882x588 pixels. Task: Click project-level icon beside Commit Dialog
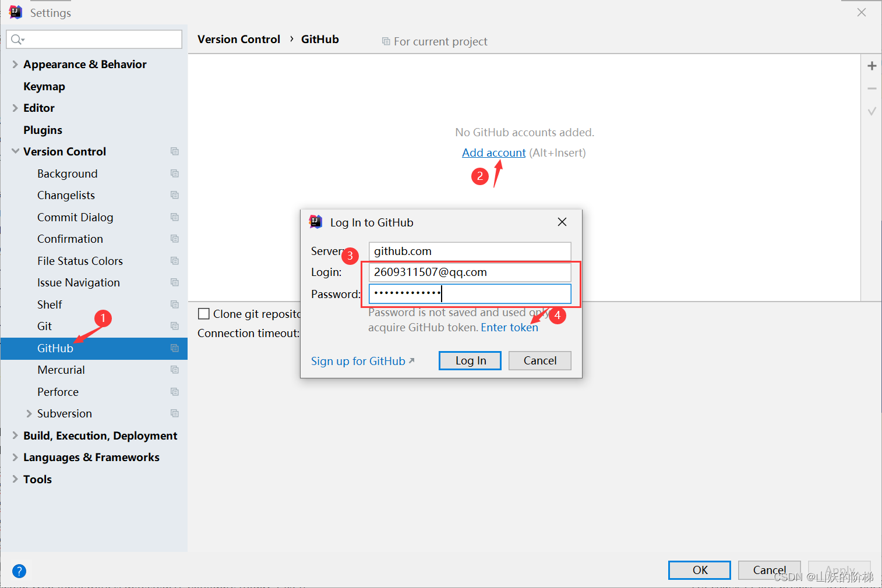tap(174, 217)
